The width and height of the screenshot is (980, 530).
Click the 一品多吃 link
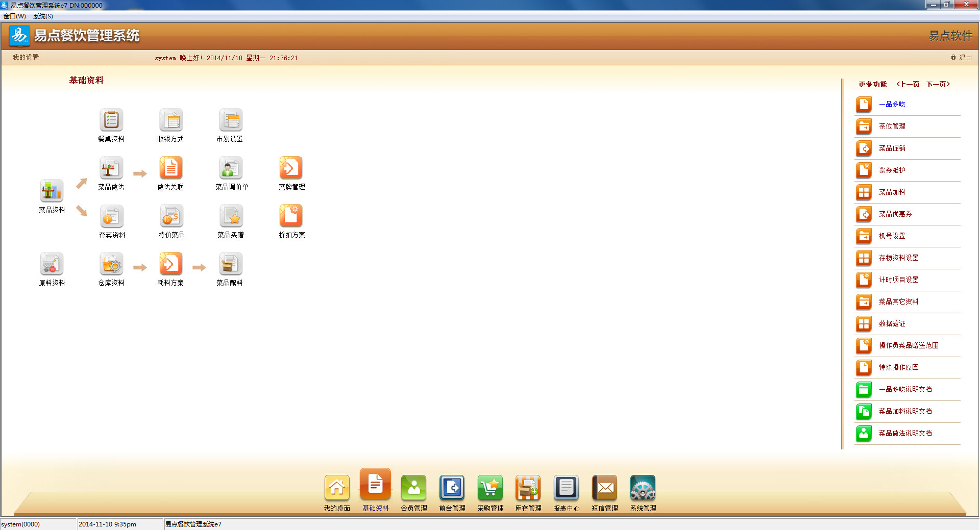(892, 104)
